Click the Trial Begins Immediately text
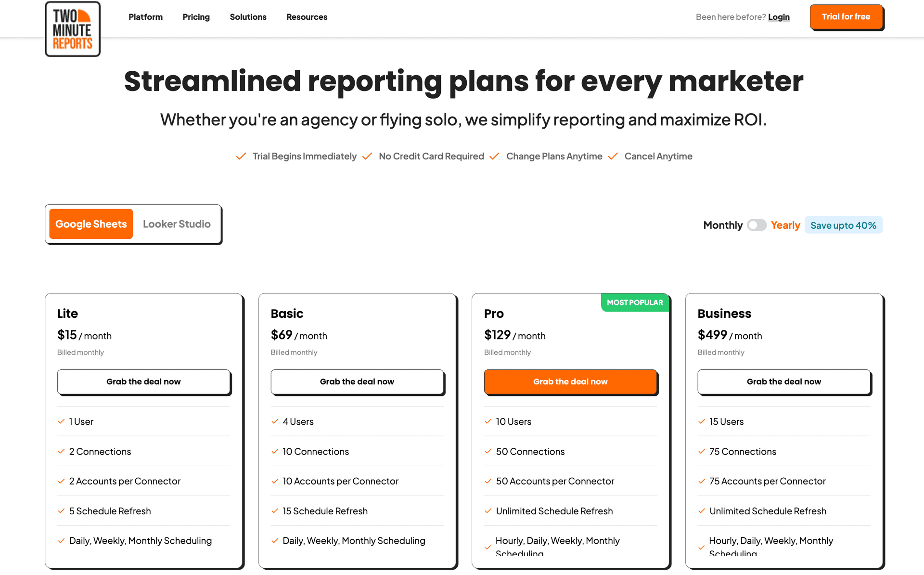Screen dimensions: 924x575 click(x=305, y=157)
